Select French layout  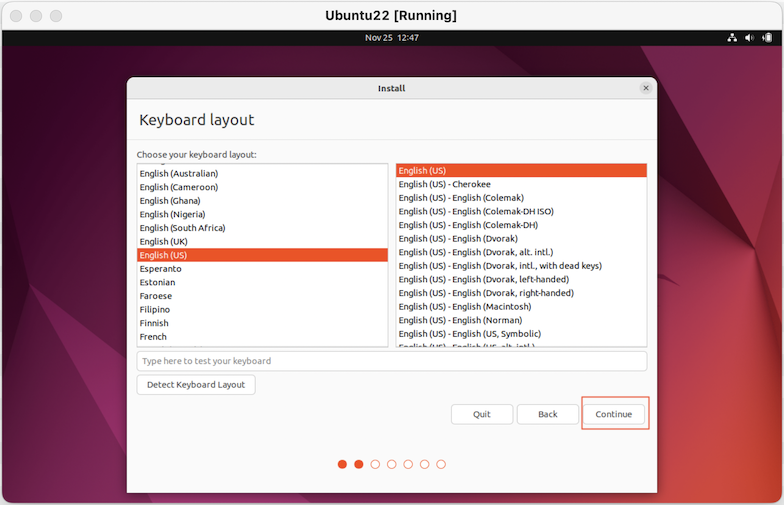262,336
